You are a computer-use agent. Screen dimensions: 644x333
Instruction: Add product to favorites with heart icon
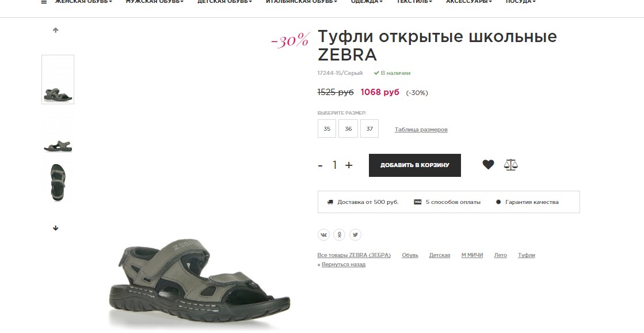(488, 164)
